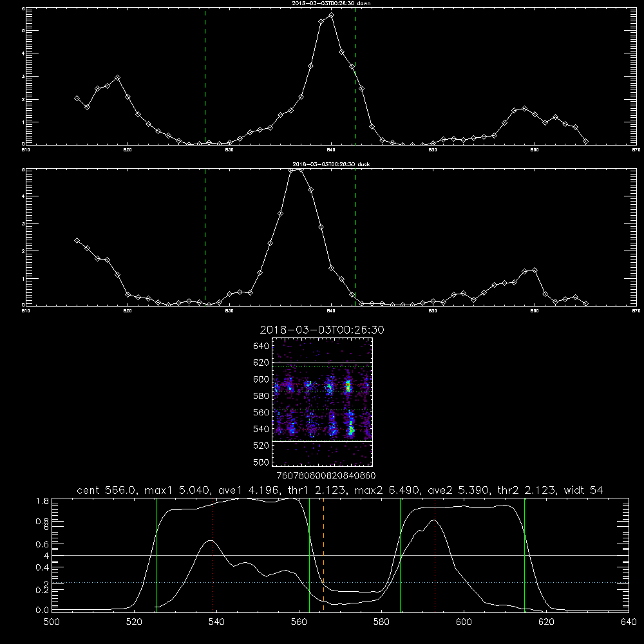Click the 'ave2 5.390' value
Screen dimensions: 644x644
pyautogui.click(x=459, y=490)
